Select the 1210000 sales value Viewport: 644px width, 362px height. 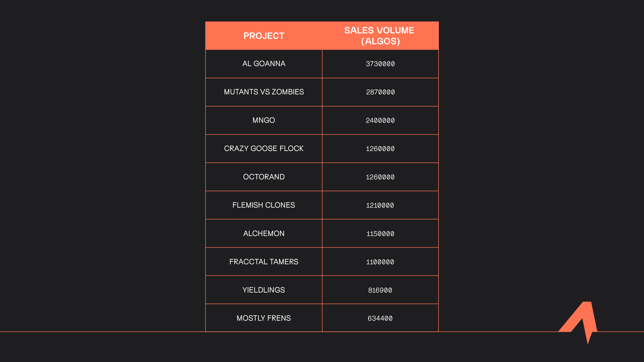tap(380, 205)
